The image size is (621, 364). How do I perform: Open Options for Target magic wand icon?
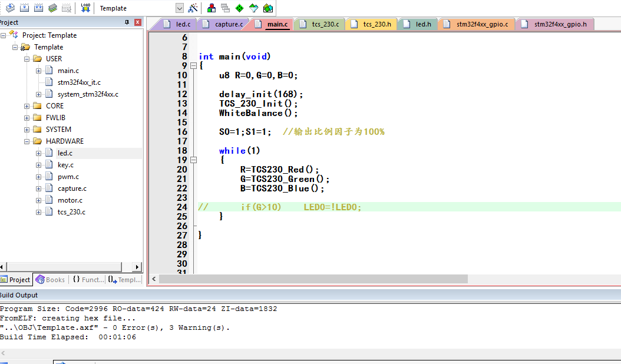(x=193, y=8)
